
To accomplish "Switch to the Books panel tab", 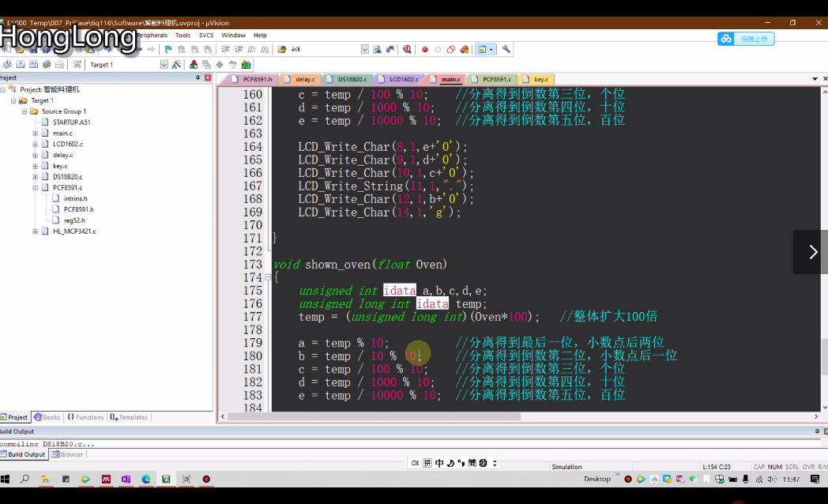I will tap(47, 417).
